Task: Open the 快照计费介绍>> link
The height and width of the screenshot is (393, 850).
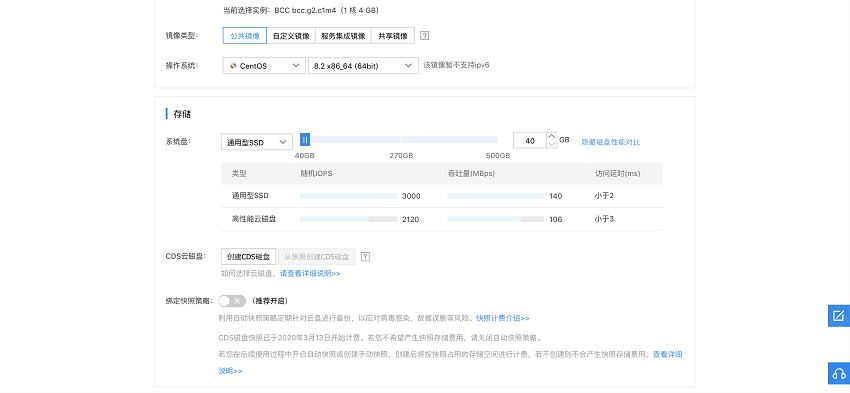Action: (503, 318)
